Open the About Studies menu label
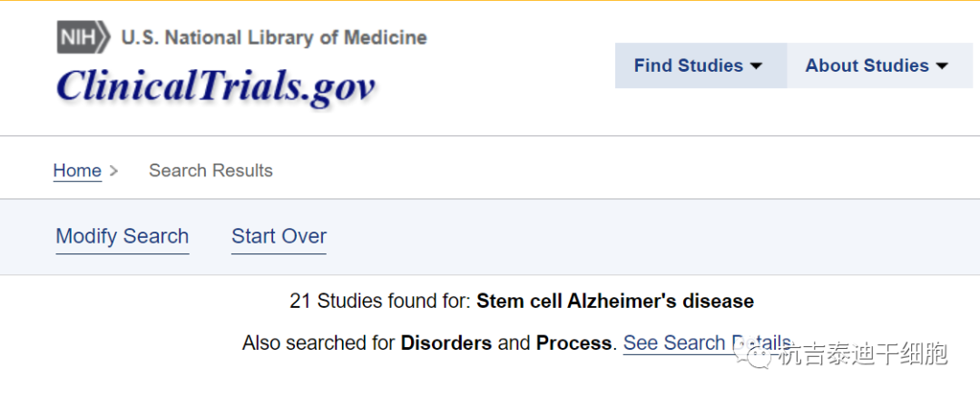The width and height of the screenshot is (980, 397). [x=867, y=65]
